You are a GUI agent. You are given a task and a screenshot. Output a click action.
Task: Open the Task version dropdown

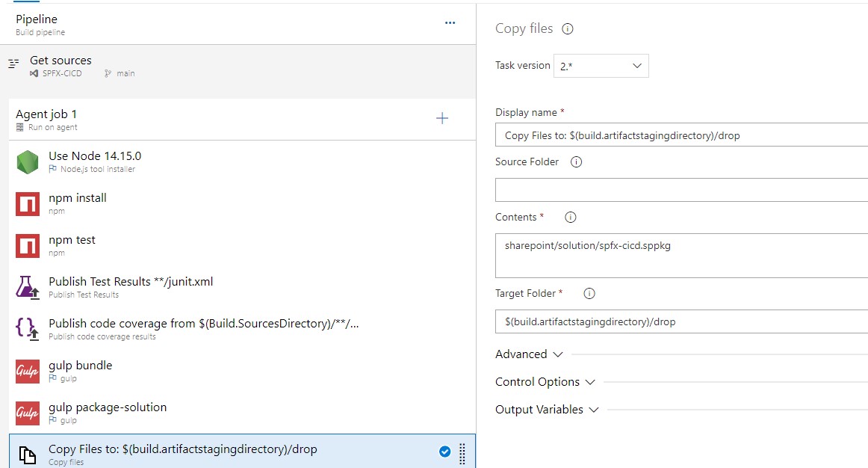coord(601,66)
